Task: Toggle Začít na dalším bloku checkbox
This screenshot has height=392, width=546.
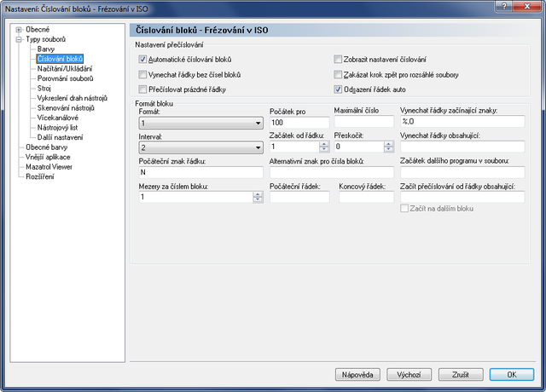Action: [x=404, y=208]
